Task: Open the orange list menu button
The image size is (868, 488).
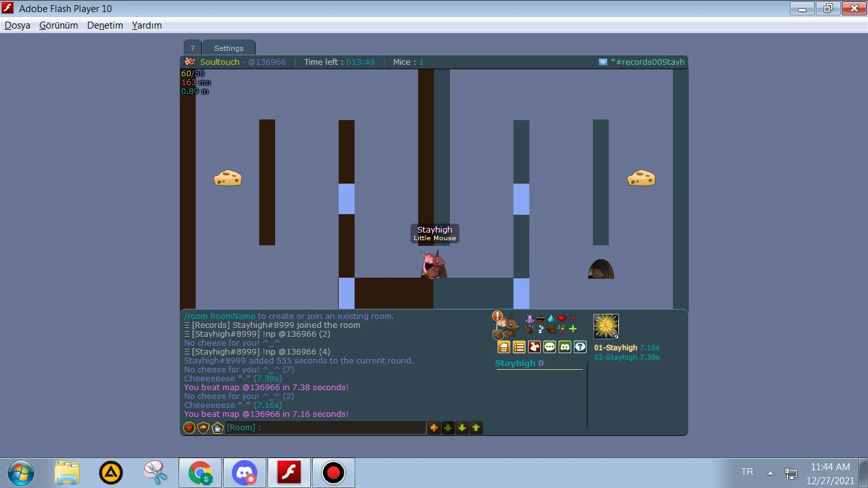Action: click(x=519, y=347)
